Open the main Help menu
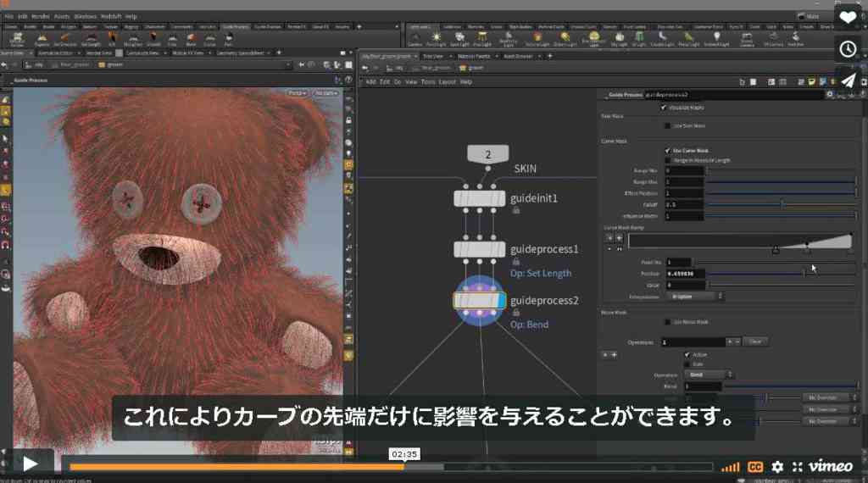868x483 pixels. [131, 17]
